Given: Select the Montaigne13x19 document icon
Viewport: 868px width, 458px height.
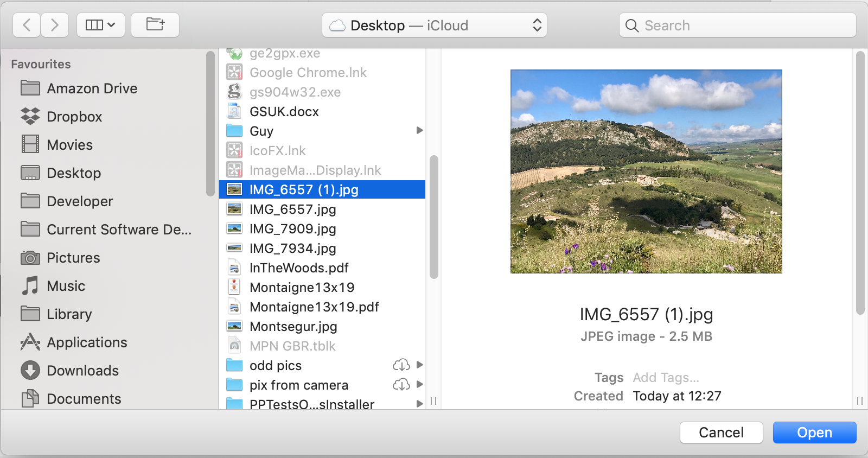Looking at the screenshot, I should click(x=234, y=287).
